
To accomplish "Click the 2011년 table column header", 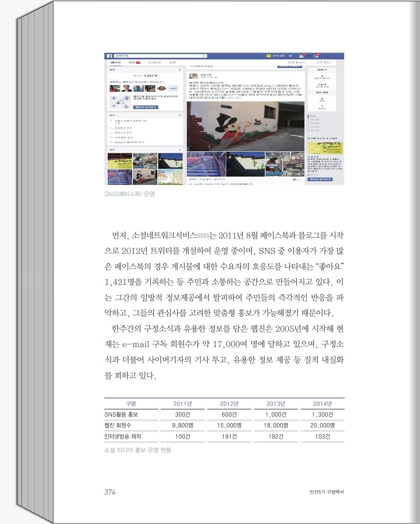I will pos(182,403).
